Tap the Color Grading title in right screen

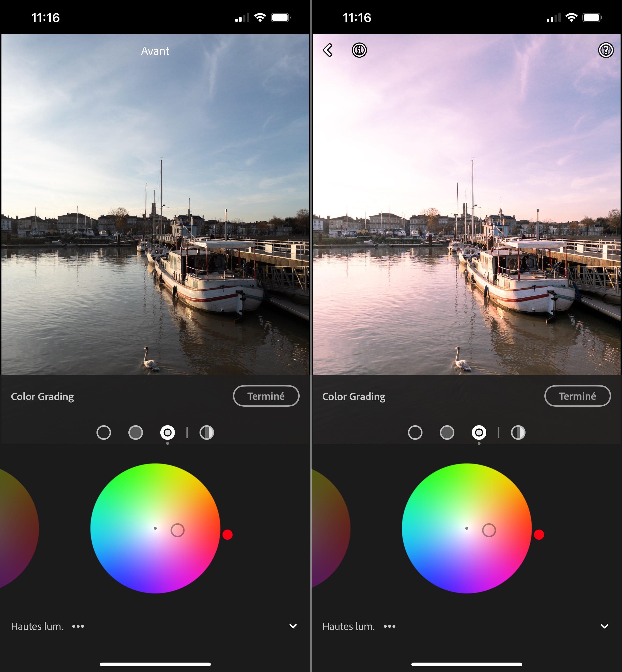(x=354, y=397)
